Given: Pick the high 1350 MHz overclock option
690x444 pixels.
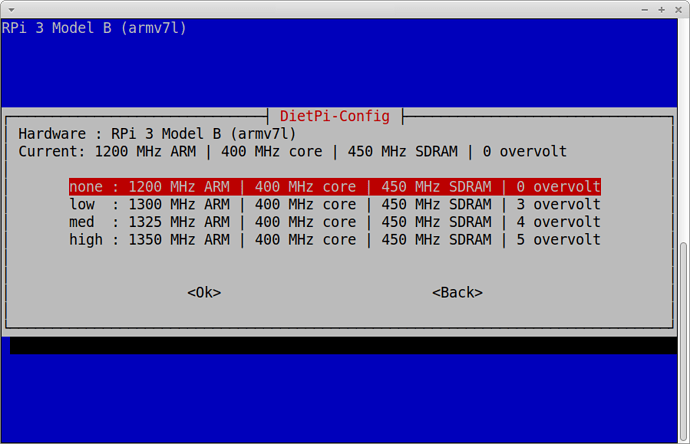Looking at the screenshot, I should pos(335,239).
